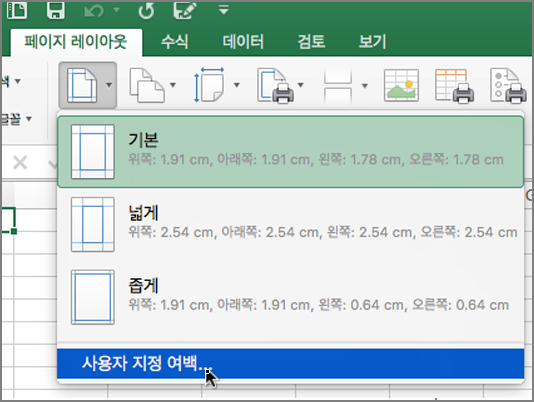Open the 검토 ribbon tab
The width and height of the screenshot is (534, 402).
tap(311, 42)
